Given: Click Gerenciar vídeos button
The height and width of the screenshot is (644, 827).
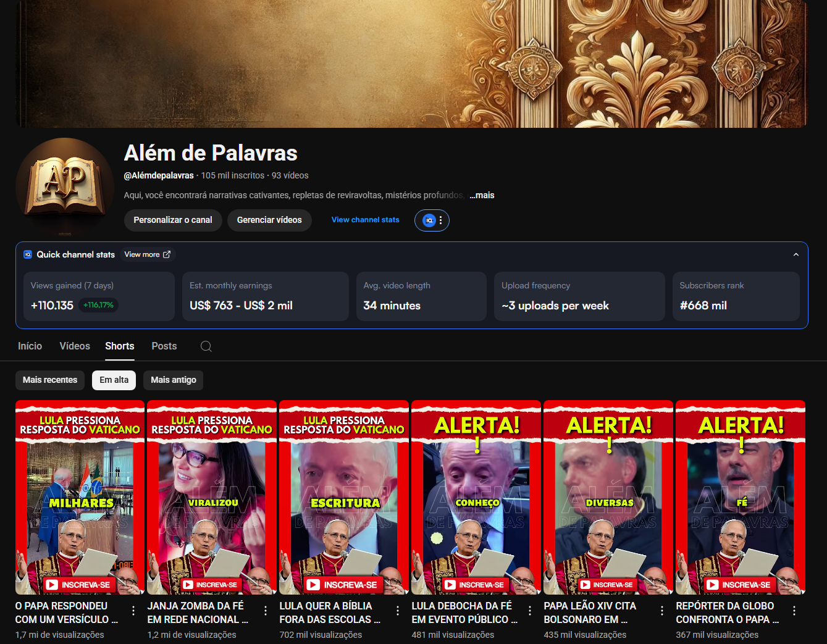Looking at the screenshot, I should [x=269, y=220].
